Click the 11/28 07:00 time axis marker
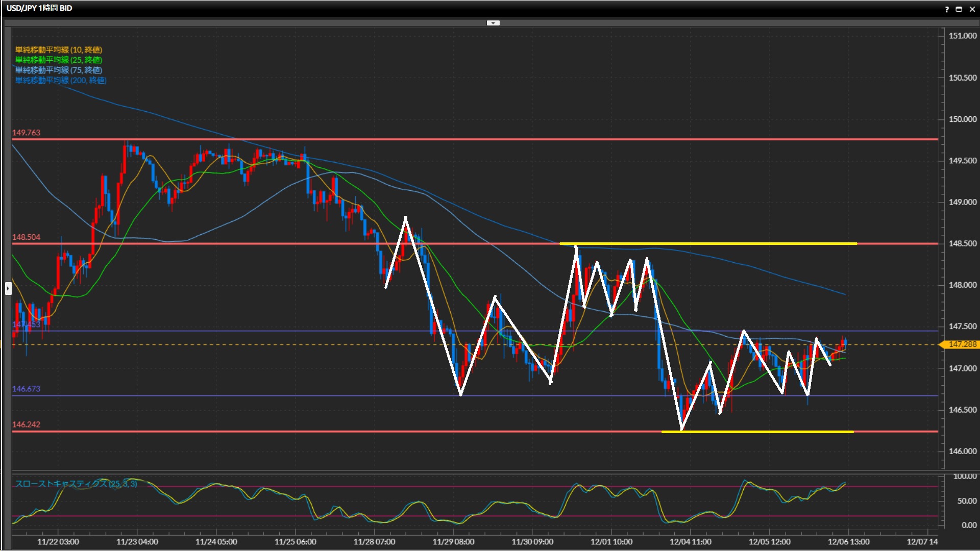This screenshot has width=980, height=551. click(374, 542)
